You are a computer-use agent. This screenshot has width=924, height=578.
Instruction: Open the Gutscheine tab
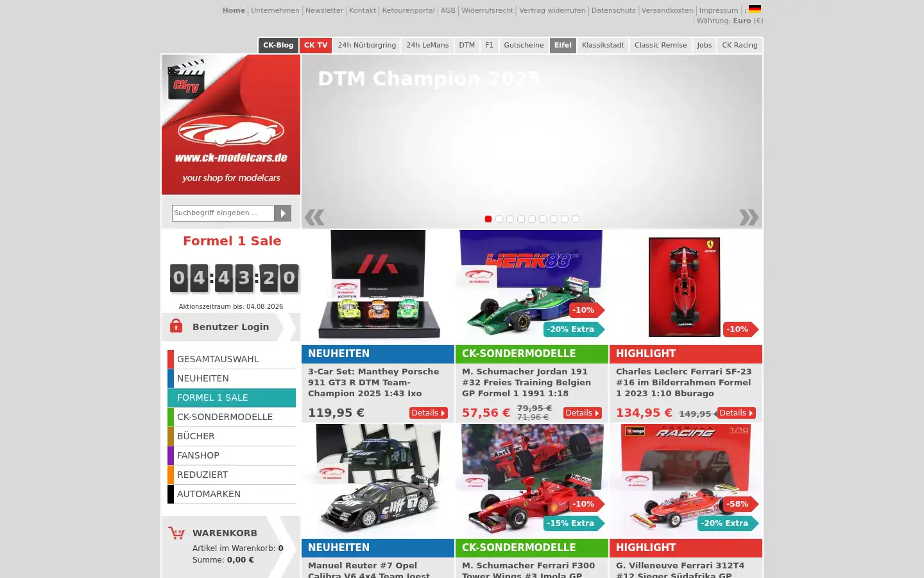tap(524, 45)
